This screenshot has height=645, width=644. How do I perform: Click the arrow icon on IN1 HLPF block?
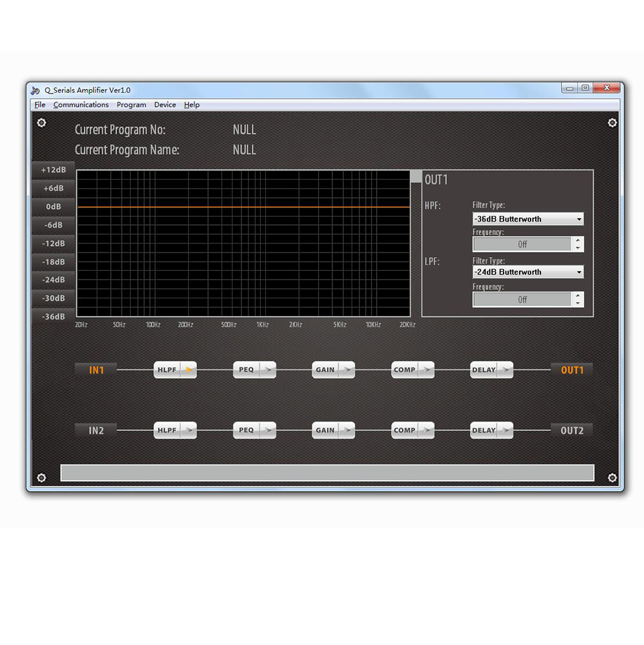click(188, 370)
